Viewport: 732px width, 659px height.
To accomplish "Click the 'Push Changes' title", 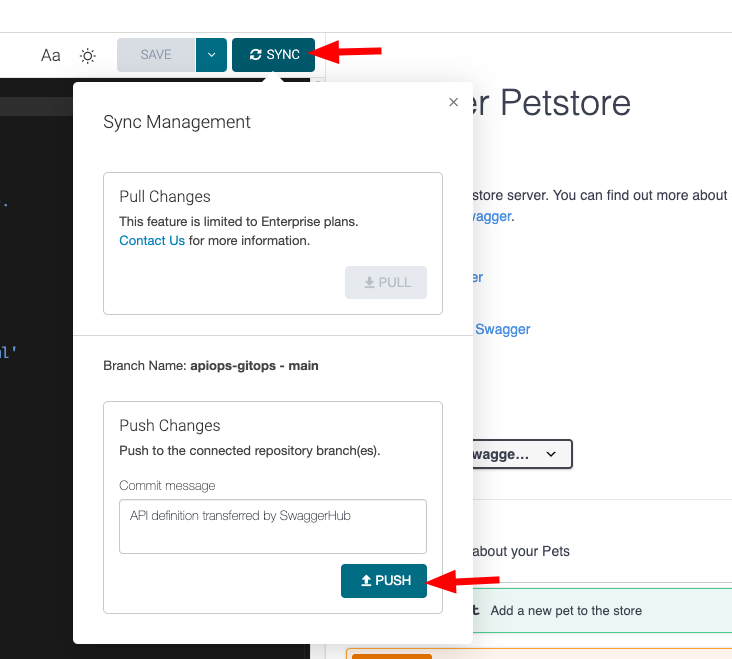I will pyautogui.click(x=169, y=426).
